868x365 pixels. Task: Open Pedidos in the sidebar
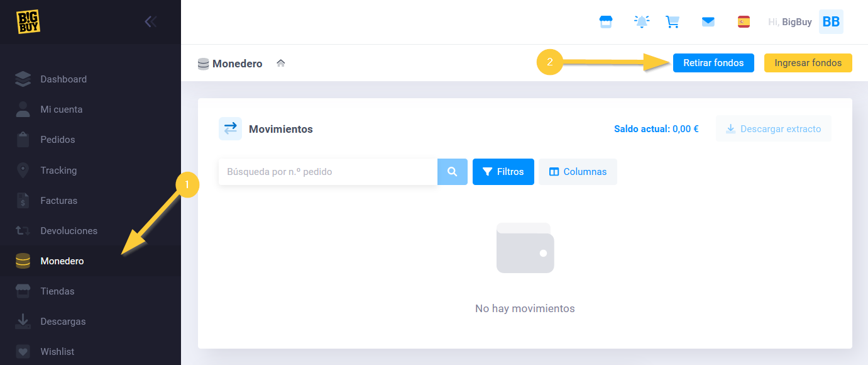(x=58, y=140)
